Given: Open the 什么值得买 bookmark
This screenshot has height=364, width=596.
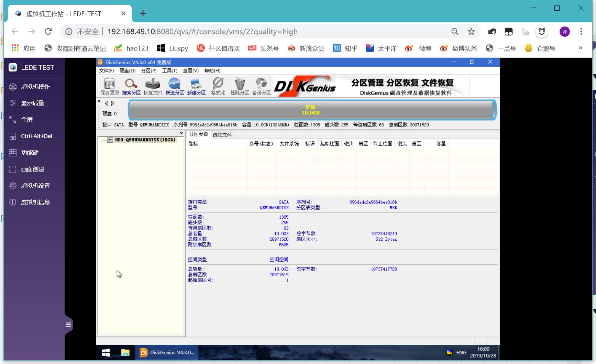Looking at the screenshot, I should click(x=218, y=48).
